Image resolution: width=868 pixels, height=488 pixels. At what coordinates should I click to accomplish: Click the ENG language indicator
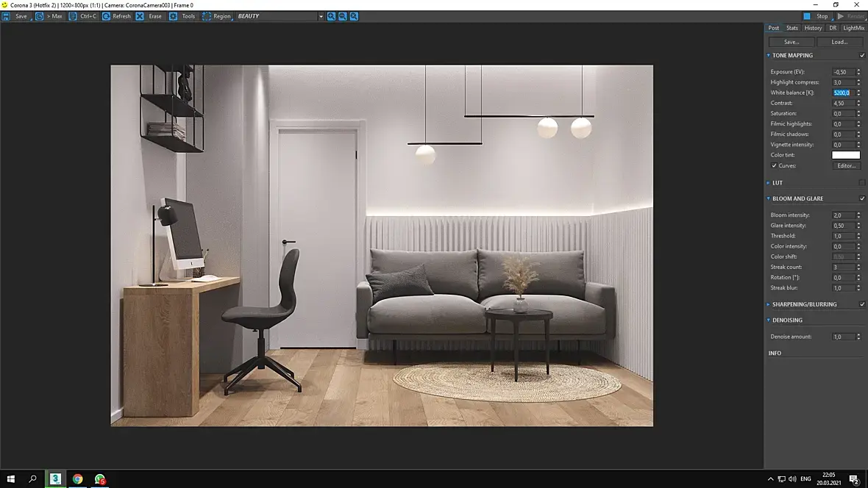[805, 478]
